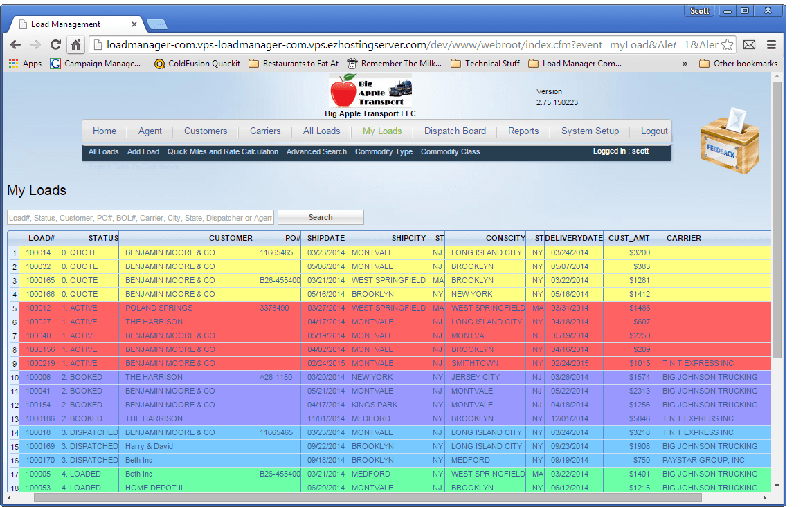Expand the Other bookmarks folder
This screenshot has width=812, height=507.
pos(743,63)
